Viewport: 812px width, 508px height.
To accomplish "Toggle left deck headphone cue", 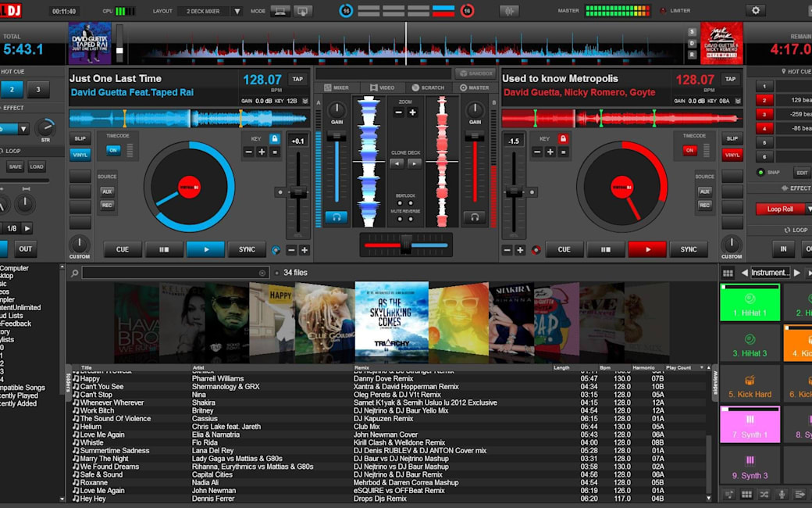I will [336, 217].
